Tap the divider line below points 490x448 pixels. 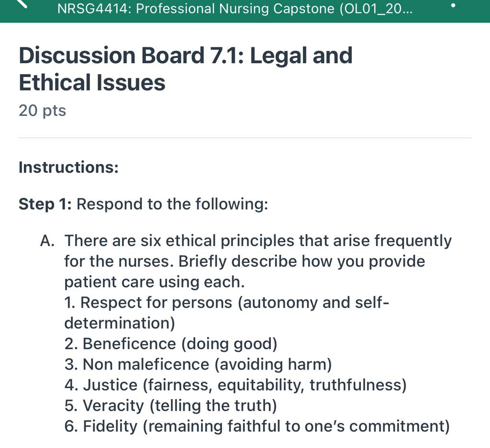point(245,137)
